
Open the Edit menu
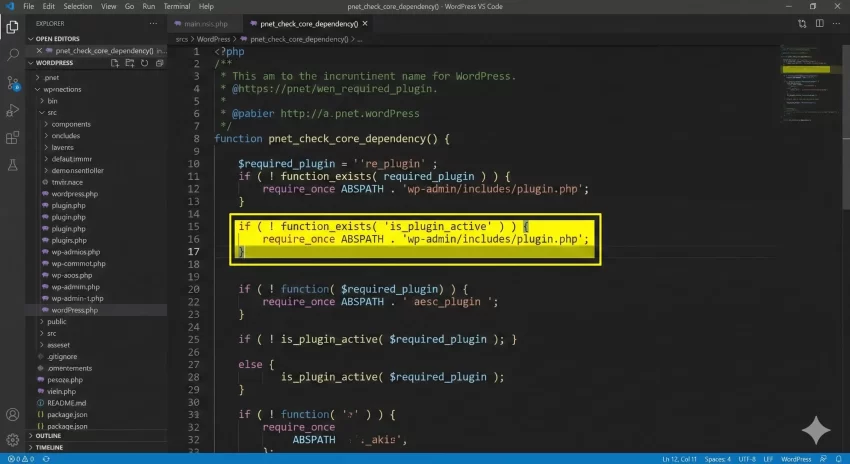pos(49,7)
